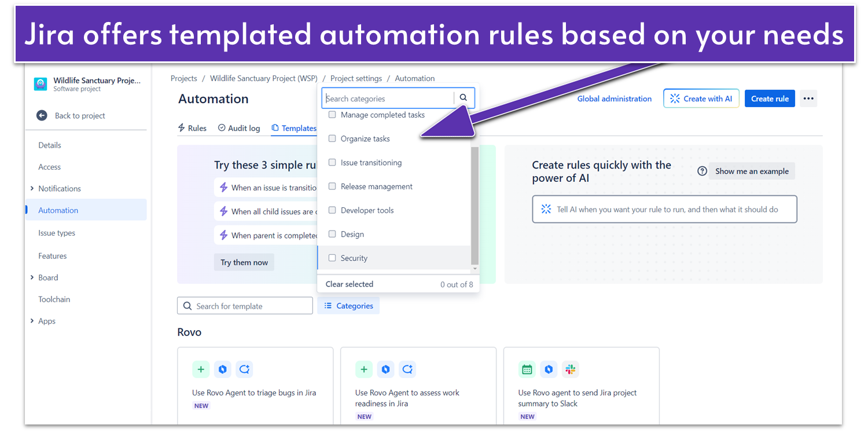Screen dimensions: 868x432
Task: Open the Global administration link
Action: click(615, 98)
